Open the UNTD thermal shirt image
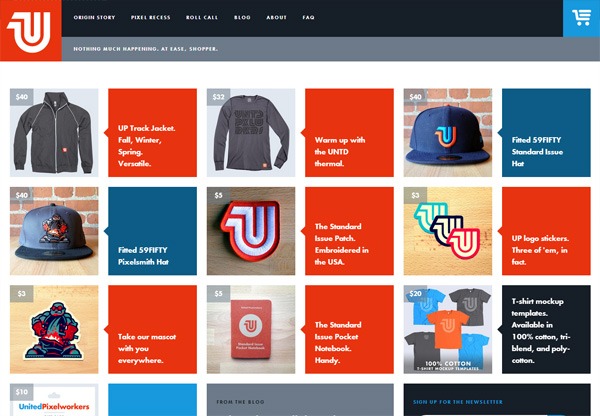This screenshot has height=416, width=600. pyautogui.click(x=251, y=133)
